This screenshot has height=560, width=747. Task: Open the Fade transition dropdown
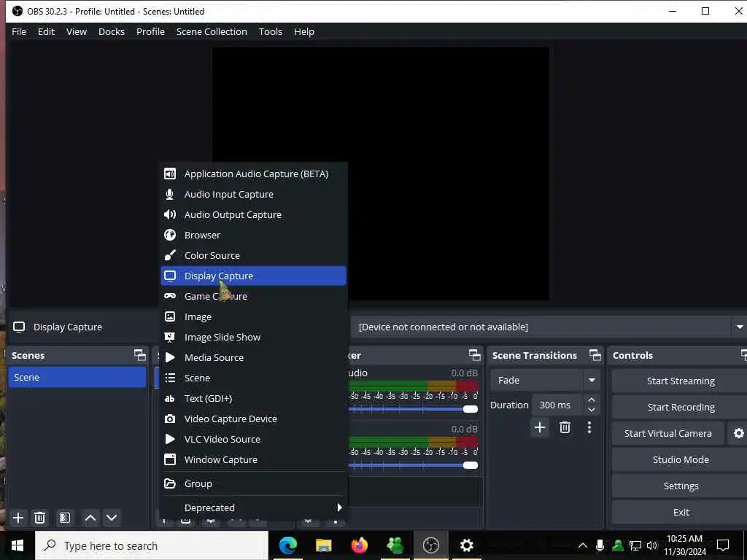545,380
